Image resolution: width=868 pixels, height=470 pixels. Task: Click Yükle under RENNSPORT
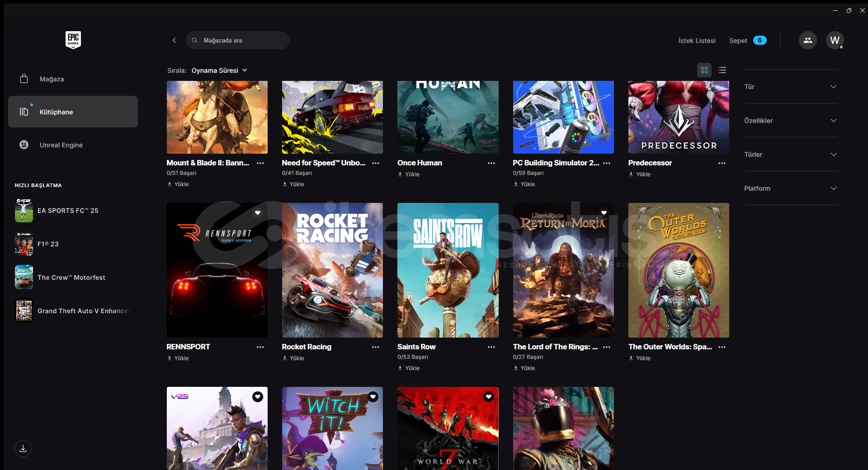[x=178, y=358]
